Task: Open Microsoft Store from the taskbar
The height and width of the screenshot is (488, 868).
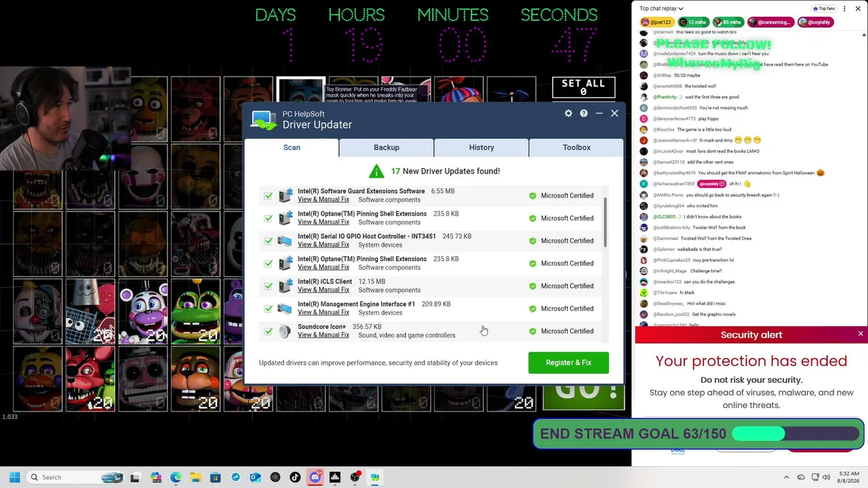Action: coord(215,477)
